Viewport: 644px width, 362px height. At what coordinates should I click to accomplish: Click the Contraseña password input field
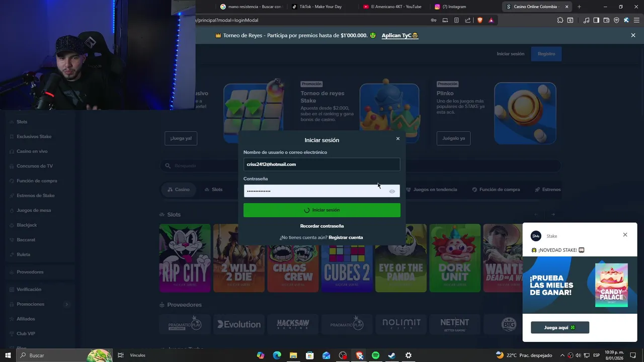(322, 191)
